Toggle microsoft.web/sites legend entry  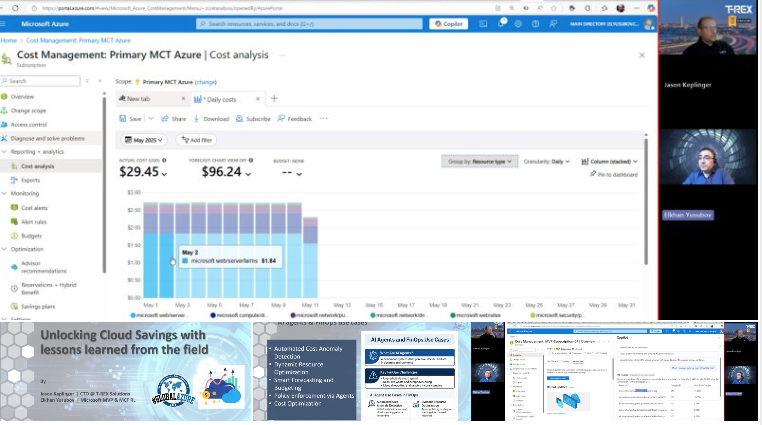[476, 315]
